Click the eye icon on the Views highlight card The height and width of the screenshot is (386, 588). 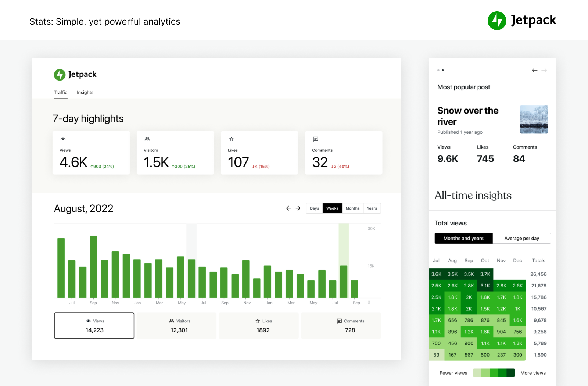[63, 139]
